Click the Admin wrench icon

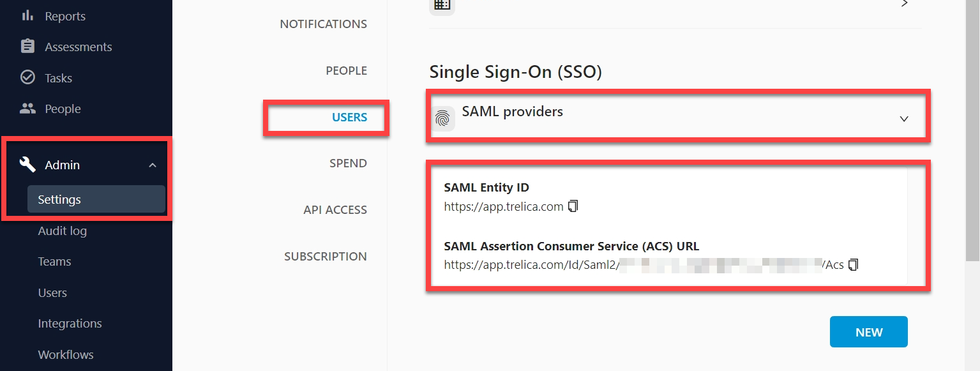tap(27, 165)
